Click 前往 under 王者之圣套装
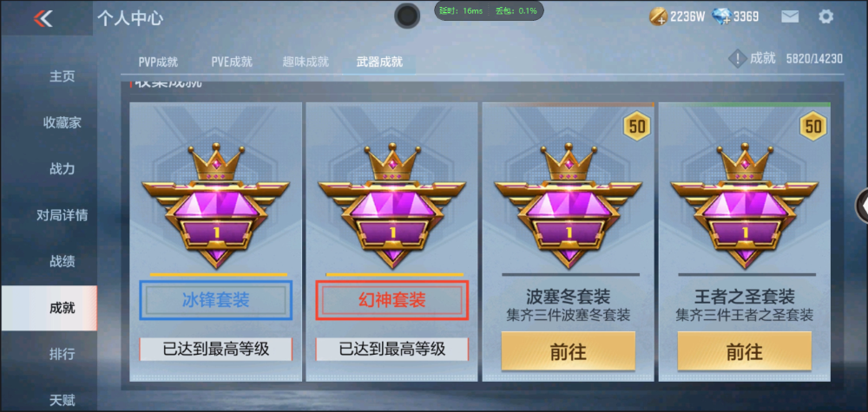This screenshot has width=868, height=412. [745, 351]
